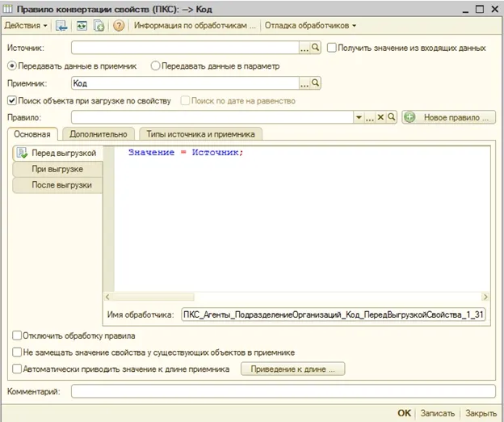This screenshot has width=504, height=422.
Task: Open help via the question mark icon
Action: click(x=119, y=26)
